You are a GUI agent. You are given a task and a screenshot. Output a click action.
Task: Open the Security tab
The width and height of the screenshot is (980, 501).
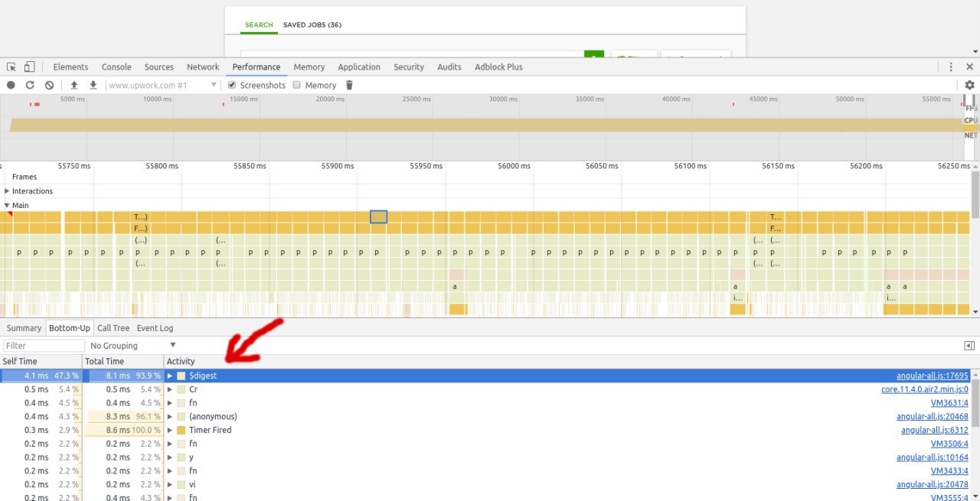tap(409, 67)
